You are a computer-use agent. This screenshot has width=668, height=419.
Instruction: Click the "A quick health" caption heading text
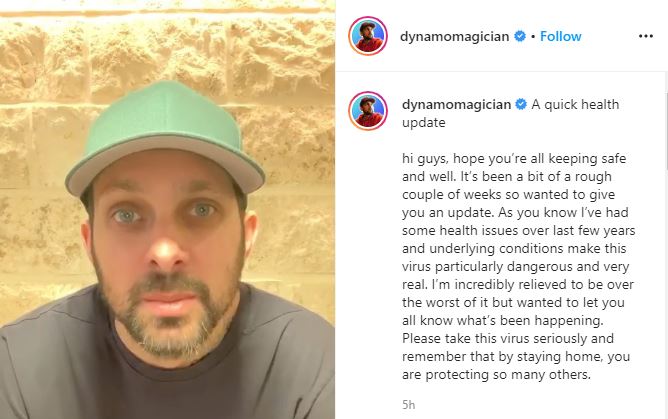(x=575, y=104)
